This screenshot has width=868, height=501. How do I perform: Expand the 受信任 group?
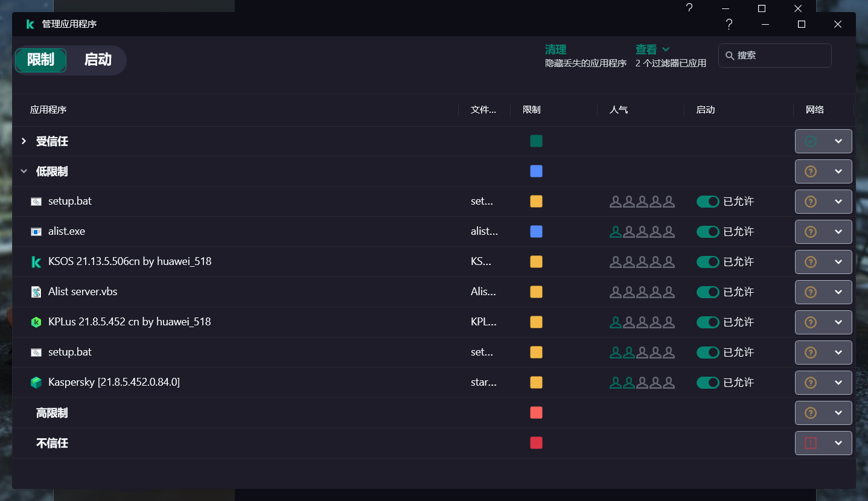tap(24, 141)
